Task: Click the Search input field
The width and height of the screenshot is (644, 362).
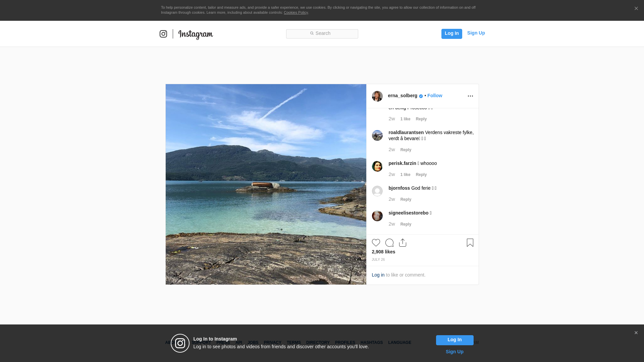Action: (322, 34)
